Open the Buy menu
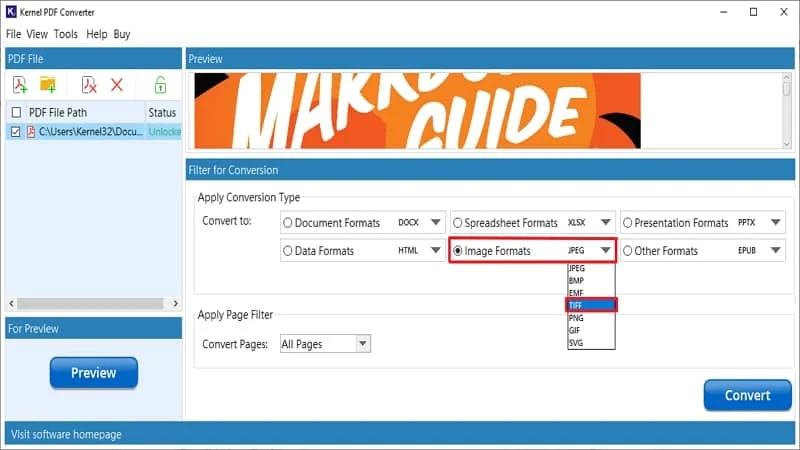Screen dimensions: 800x450 click(122, 34)
